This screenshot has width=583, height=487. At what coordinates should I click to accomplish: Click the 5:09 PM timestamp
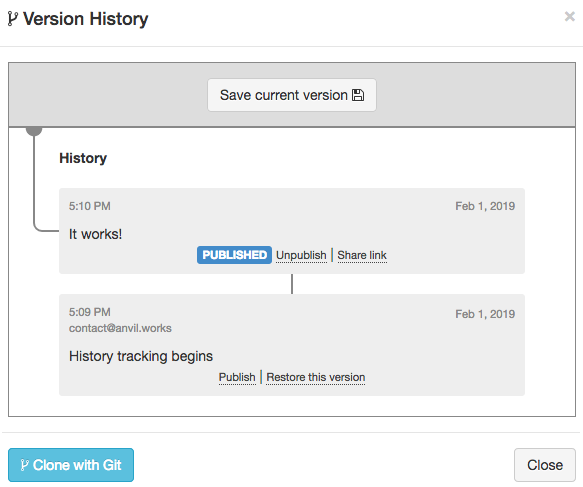90,312
